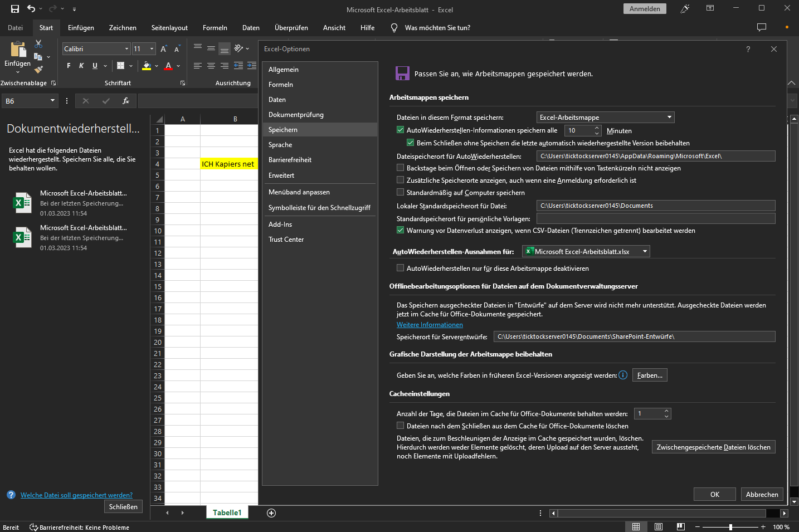The width and height of the screenshot is (799, 532).
Task: Select the Tabelle1 sheet tab
Action: click(227, 513)
